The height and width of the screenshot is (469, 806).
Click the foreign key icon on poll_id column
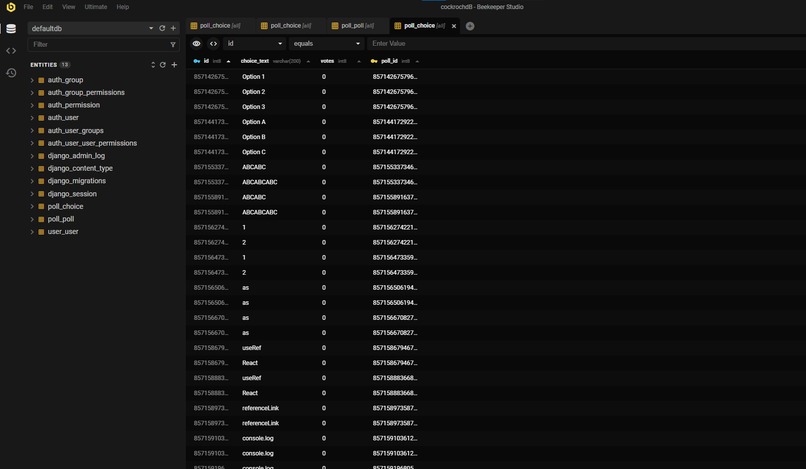pos(374,61)
